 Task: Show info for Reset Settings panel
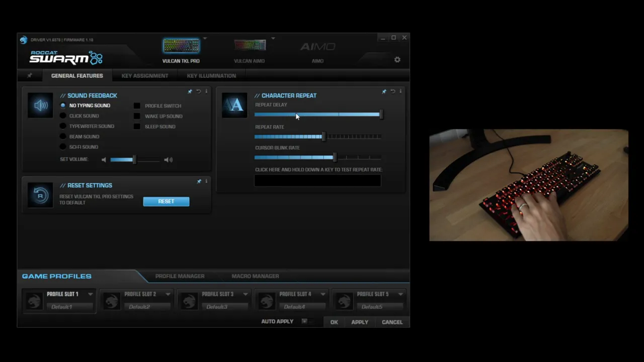click(x=206, y=181)
